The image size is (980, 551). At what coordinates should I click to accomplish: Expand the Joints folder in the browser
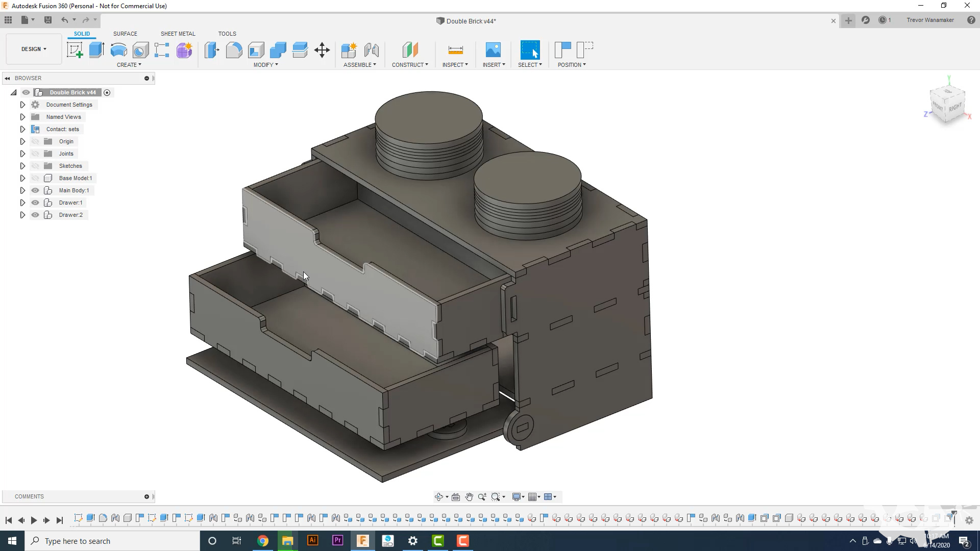(22, 154)
